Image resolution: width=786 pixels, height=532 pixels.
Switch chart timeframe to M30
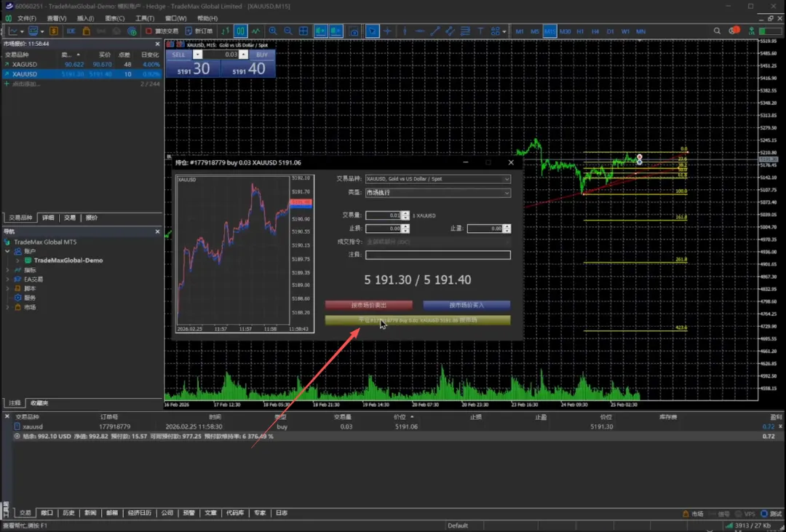565,31
